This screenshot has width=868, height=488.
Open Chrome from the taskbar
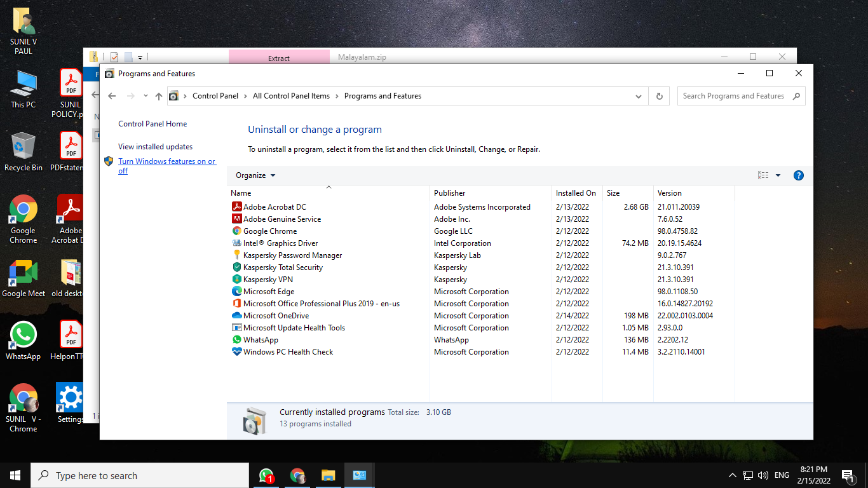(x=297, y=475)
